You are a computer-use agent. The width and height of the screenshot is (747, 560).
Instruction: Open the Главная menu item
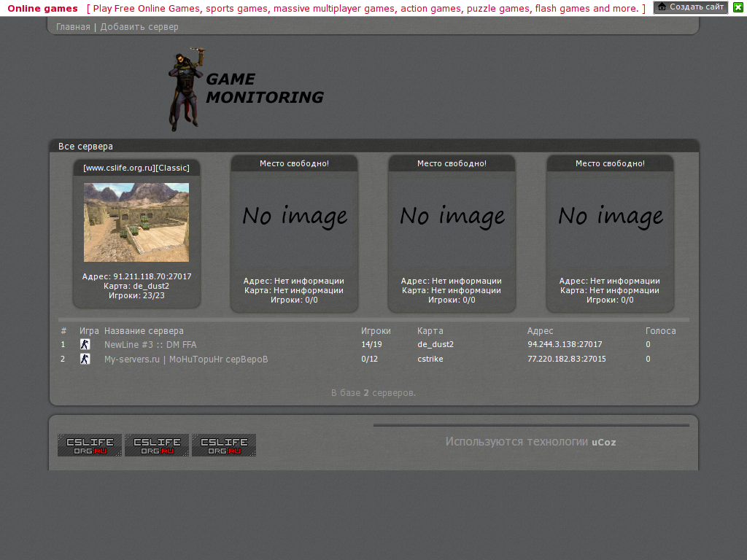[73, 27]
